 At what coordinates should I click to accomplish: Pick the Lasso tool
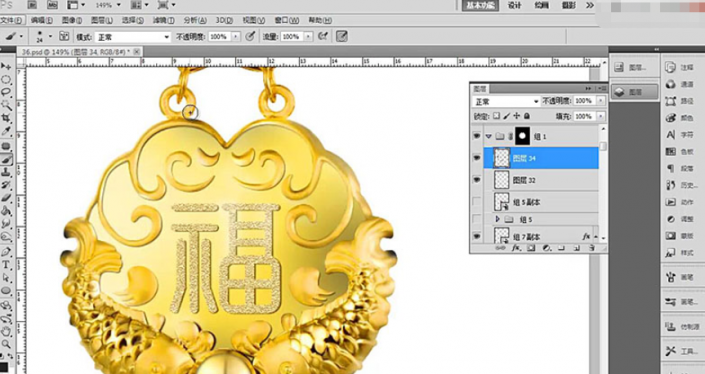pos(6,92)
